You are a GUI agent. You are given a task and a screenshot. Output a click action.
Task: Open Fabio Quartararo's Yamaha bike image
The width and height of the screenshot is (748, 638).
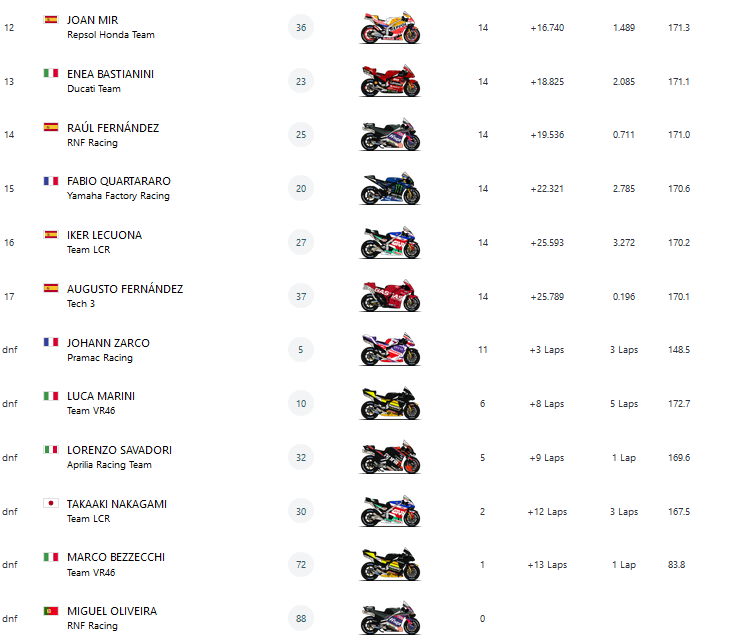(390, 188)
